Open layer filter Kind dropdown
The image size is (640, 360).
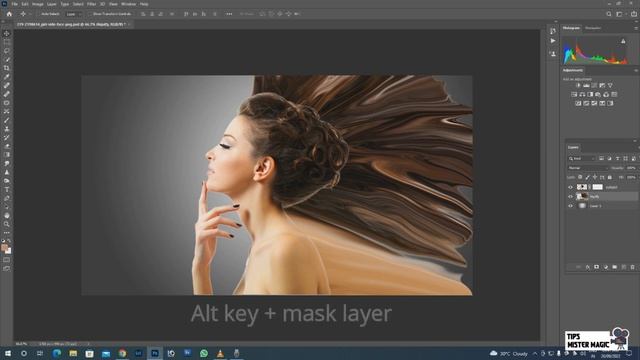point(582,158)
